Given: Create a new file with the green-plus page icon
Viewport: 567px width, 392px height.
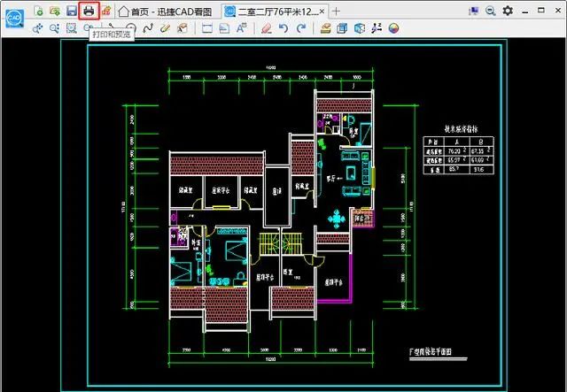Looking at the screenshot, I should click(x=38, y=12).
